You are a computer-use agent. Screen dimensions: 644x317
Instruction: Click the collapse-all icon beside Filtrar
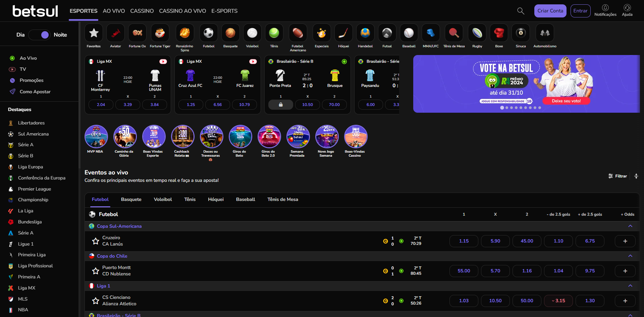636,176
